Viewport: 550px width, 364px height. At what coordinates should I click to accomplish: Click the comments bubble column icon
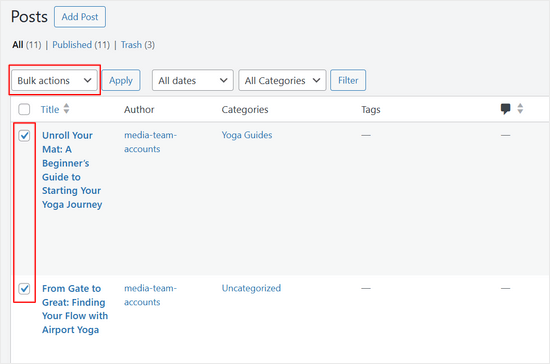coord(505,109)
